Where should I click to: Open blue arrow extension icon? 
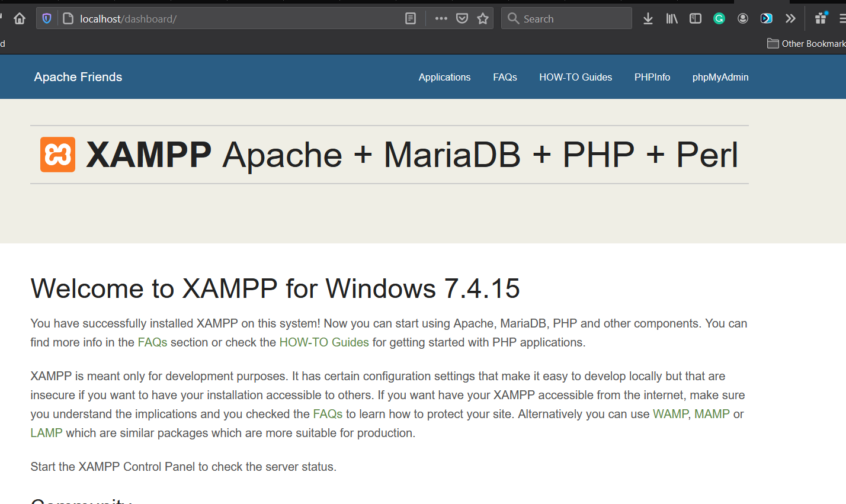[x=767, y=18]
